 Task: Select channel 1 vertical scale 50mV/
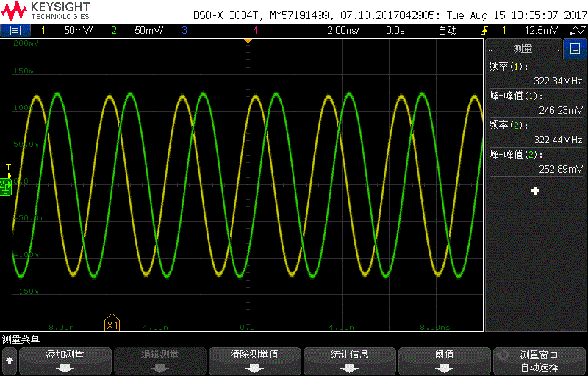click(78, 31)
